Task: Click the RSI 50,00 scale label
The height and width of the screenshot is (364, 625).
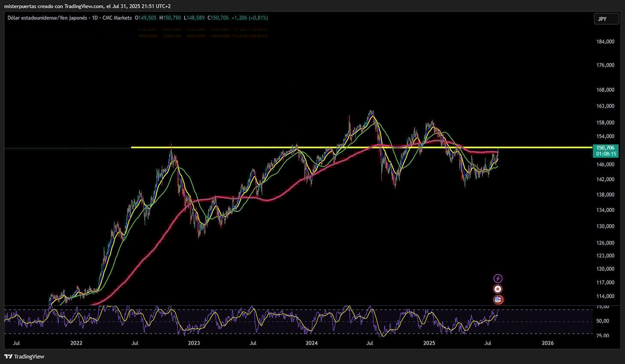Action: pos(603,321)
